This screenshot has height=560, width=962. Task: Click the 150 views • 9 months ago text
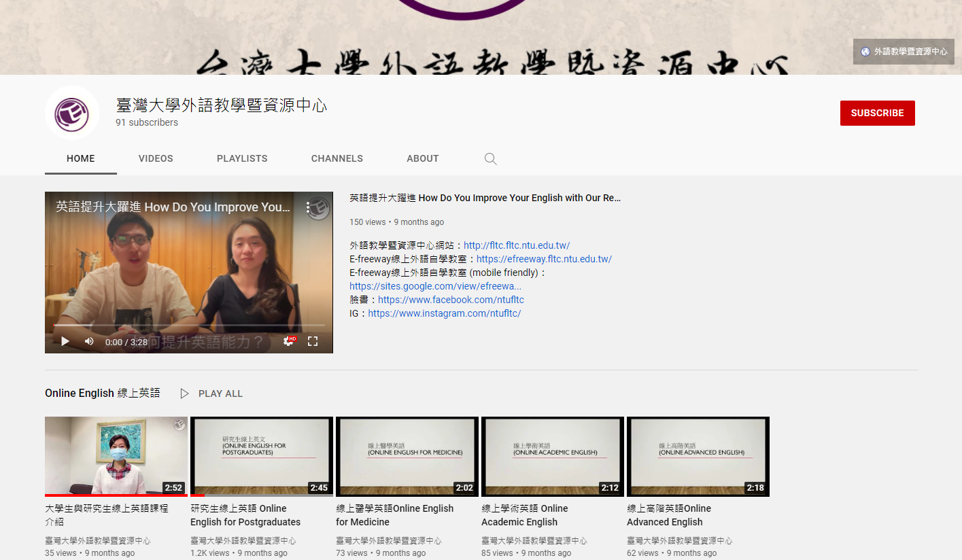pyautogui.click(x=396, y=222)
